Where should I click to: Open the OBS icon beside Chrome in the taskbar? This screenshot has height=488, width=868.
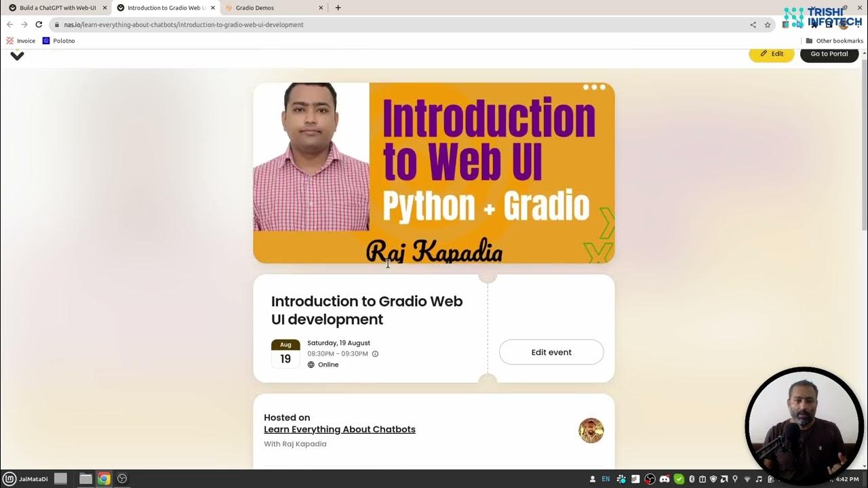tap(122, 479)
